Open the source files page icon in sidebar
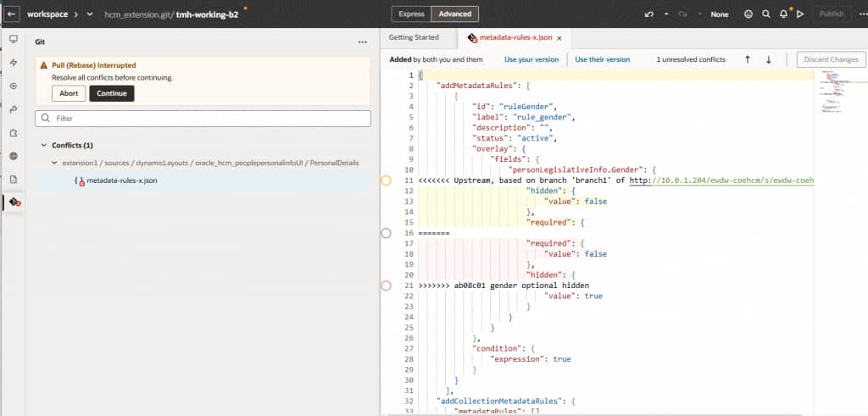The image size is (868, 416). tap(14, 180)
